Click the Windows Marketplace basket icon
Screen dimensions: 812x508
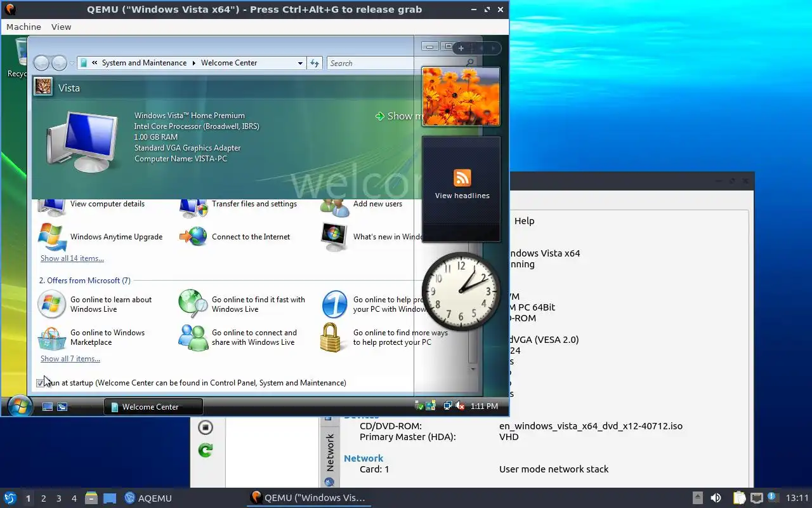[52, 337]
